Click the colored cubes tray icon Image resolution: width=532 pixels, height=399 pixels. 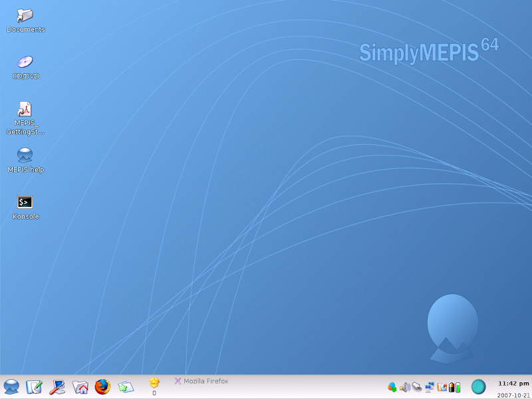[x=392, y=386]
